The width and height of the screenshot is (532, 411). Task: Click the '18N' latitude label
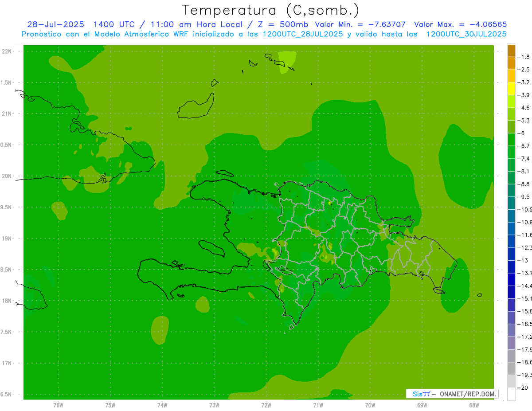[x=7, y=301]
